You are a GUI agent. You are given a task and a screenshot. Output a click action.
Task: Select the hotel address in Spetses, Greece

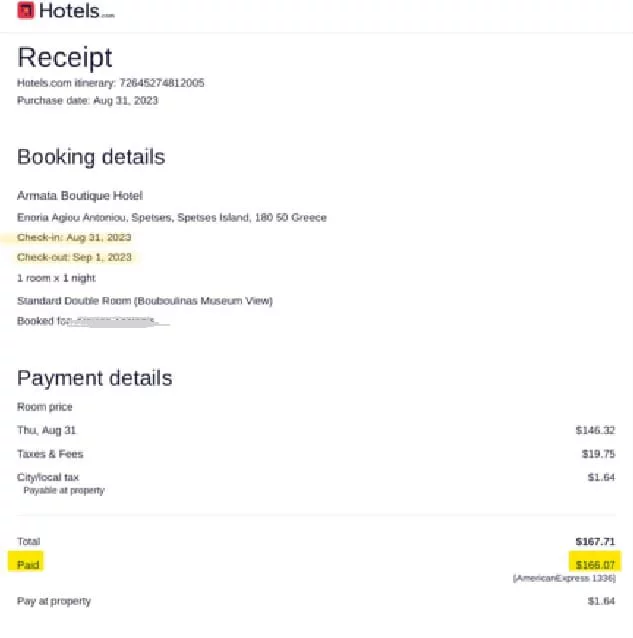tap(171, 217)
